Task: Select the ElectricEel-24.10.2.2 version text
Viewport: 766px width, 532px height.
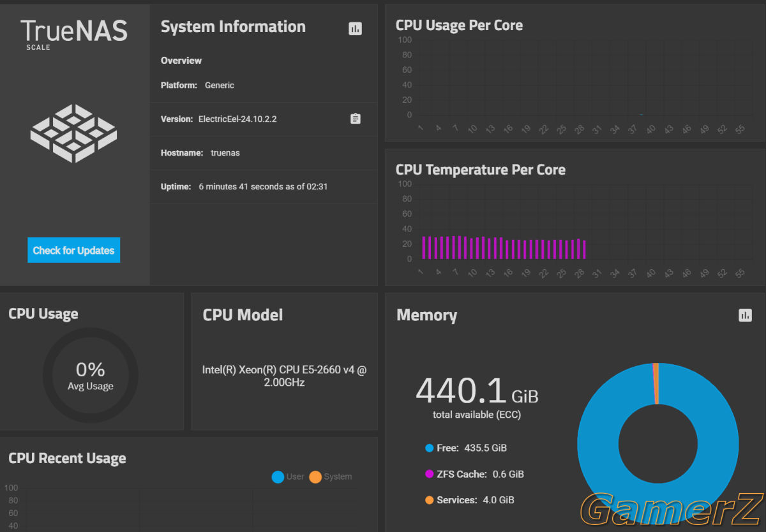Action: pyautogui.click(x=237, y=119)
